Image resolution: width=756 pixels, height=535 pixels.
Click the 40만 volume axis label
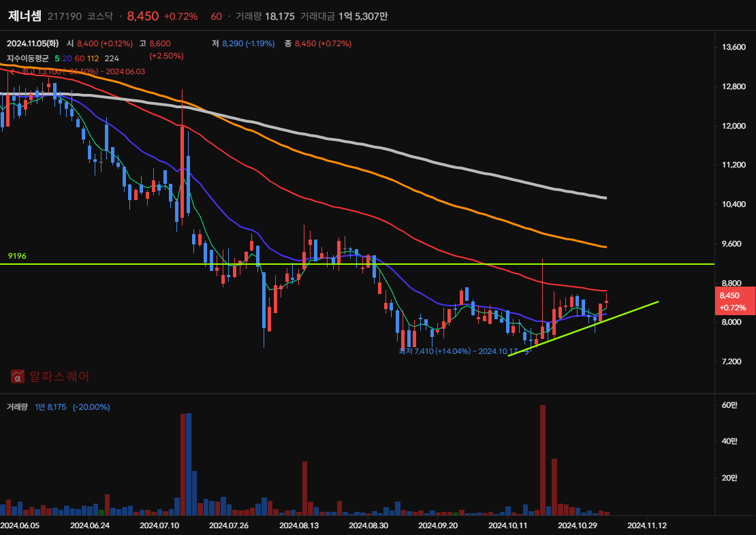(729, 442)
